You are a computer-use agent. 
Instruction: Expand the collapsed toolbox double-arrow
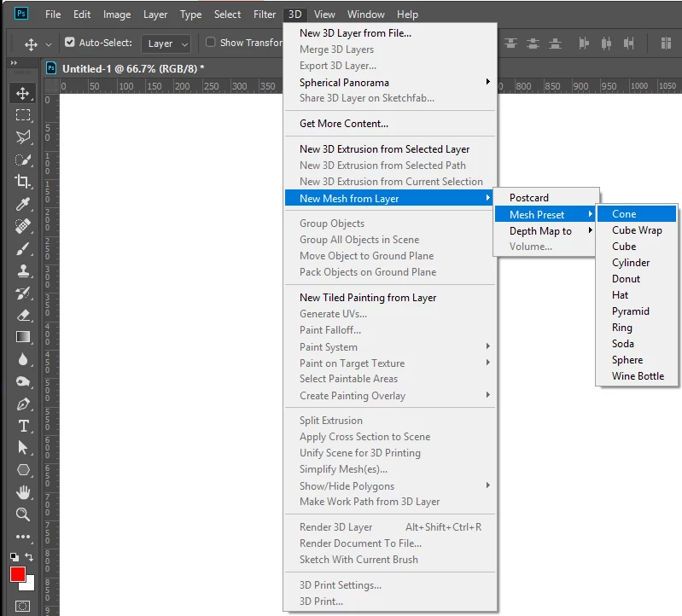tap(14, 63)
